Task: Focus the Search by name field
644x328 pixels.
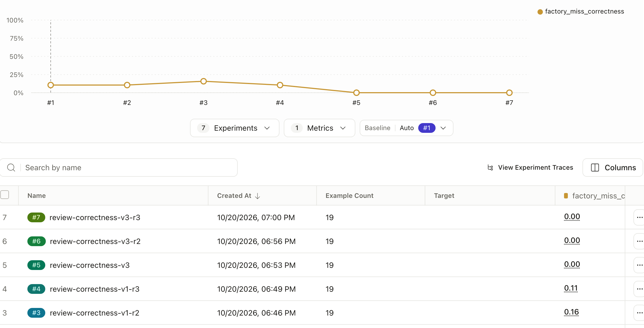Action: pyautogui.click(x=119, y=168)
